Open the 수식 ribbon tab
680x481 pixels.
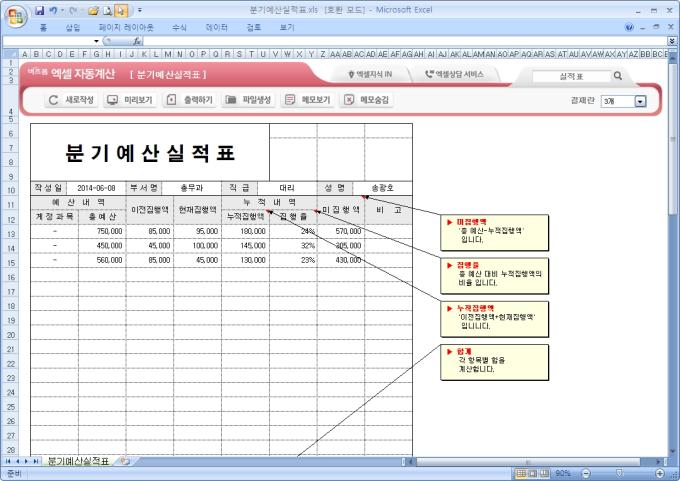click(x=179, y=27)
